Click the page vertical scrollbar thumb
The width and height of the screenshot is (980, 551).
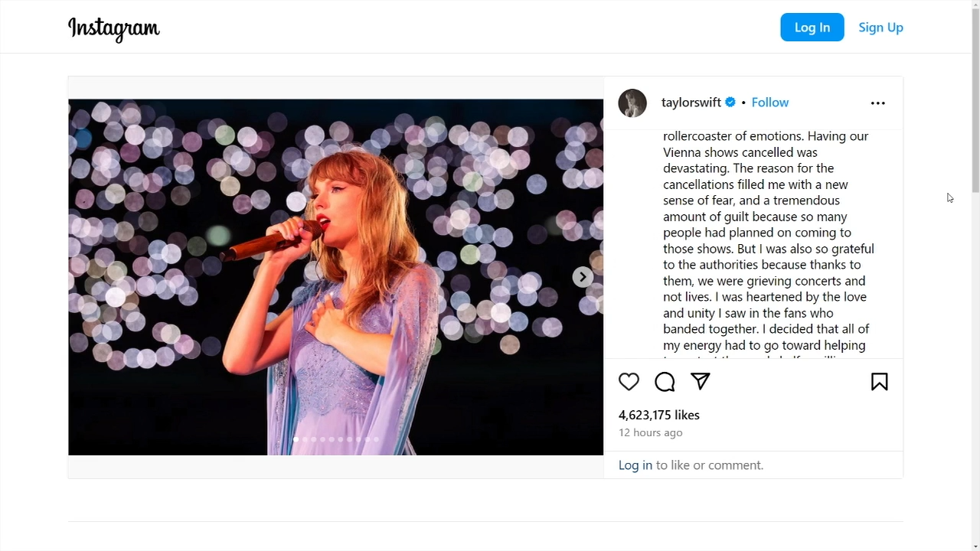[975, 99]
